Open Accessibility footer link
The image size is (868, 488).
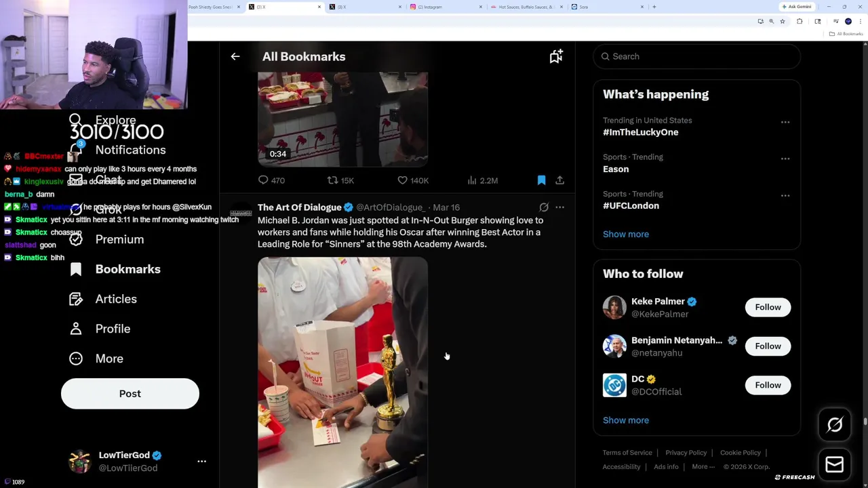(x=621, y=467)
